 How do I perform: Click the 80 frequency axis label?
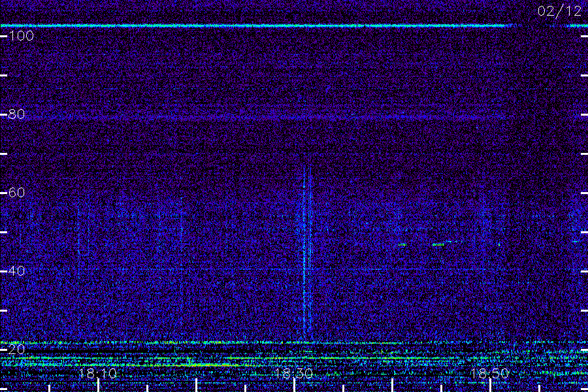click(x=16, y=114)
